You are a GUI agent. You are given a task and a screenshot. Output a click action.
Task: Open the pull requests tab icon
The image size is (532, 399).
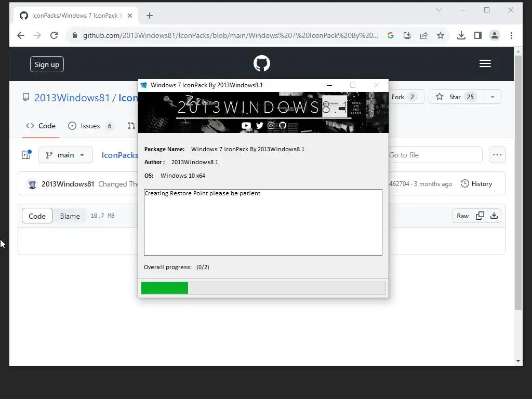pyautogui.click(x=131, y=126)
